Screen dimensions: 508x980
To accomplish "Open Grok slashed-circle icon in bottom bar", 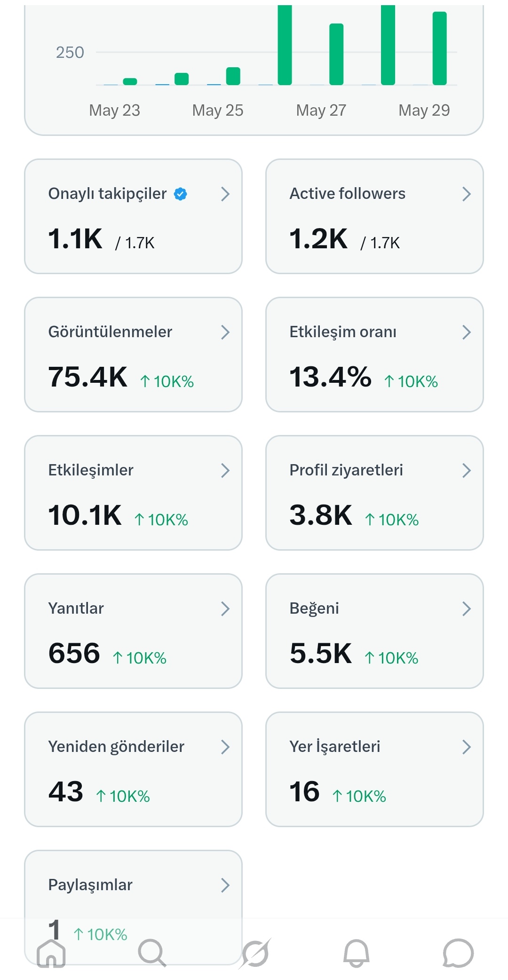I will [255, 953].
